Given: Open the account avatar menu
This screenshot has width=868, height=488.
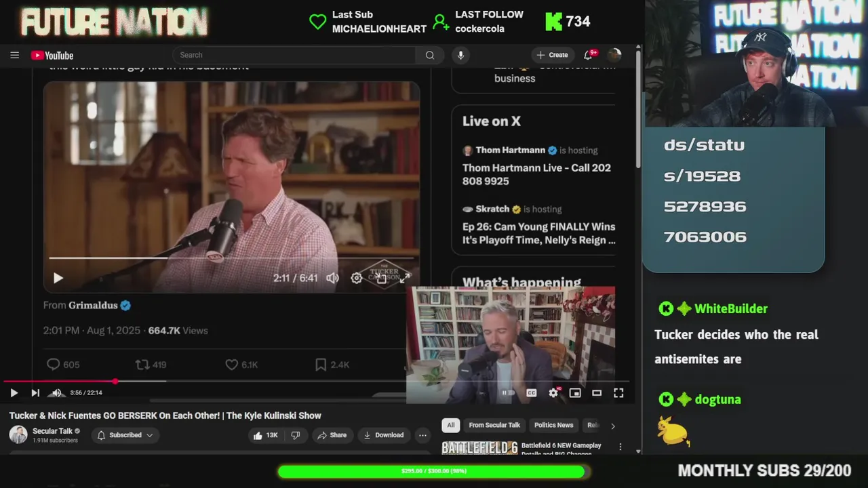Looking at the screenshot, I should (614, 55).
